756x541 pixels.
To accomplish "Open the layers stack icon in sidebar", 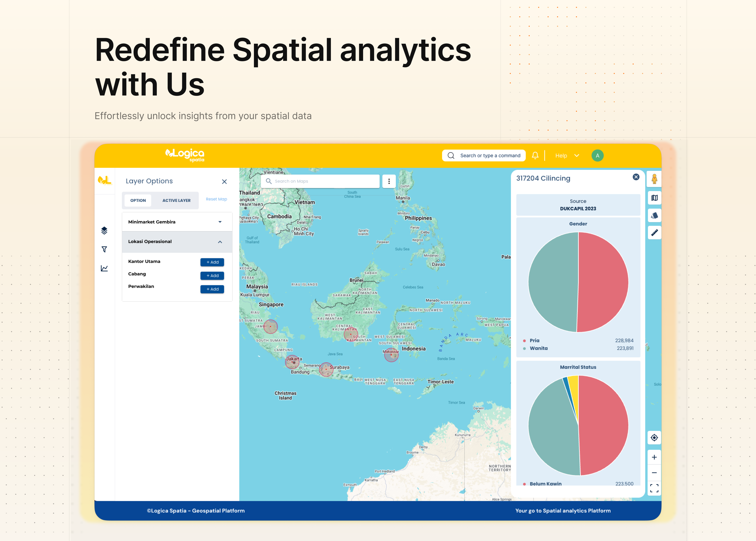I will tap(104, 231).
